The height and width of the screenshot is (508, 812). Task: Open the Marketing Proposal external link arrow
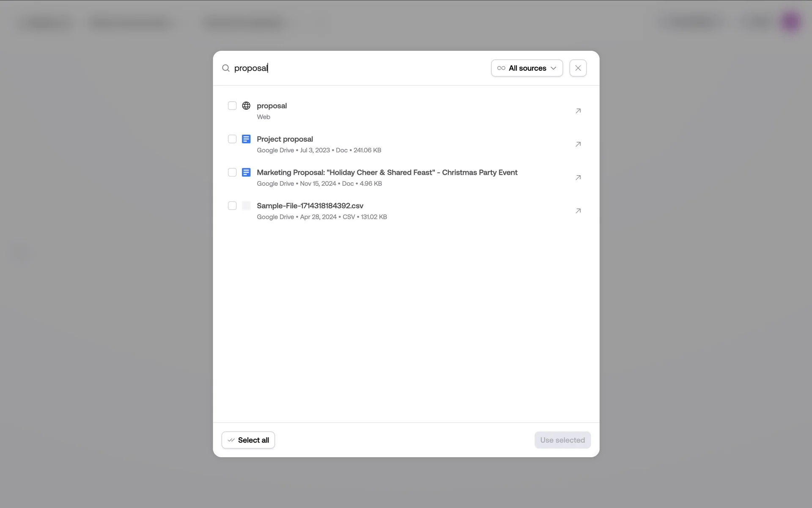[x=578, y=177]
